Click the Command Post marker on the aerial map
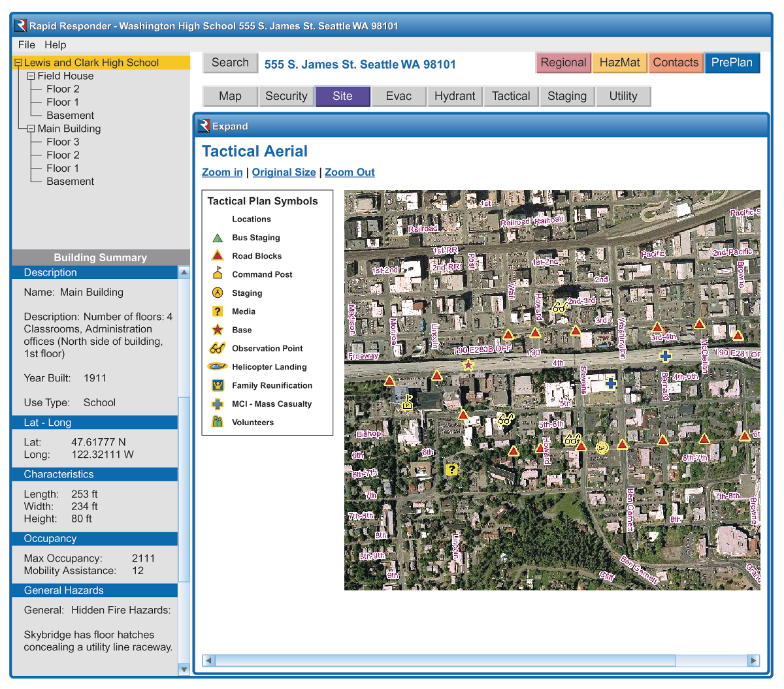 click(x=407, y=402)
